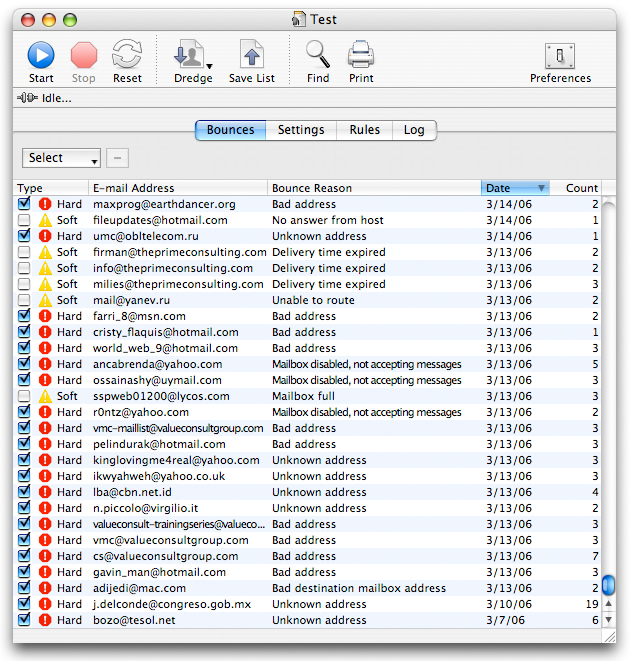Click the blue vertical scrollbar thumb
Image resolution: width=630 pixels, height=661 pixels.
click(608, 585)
